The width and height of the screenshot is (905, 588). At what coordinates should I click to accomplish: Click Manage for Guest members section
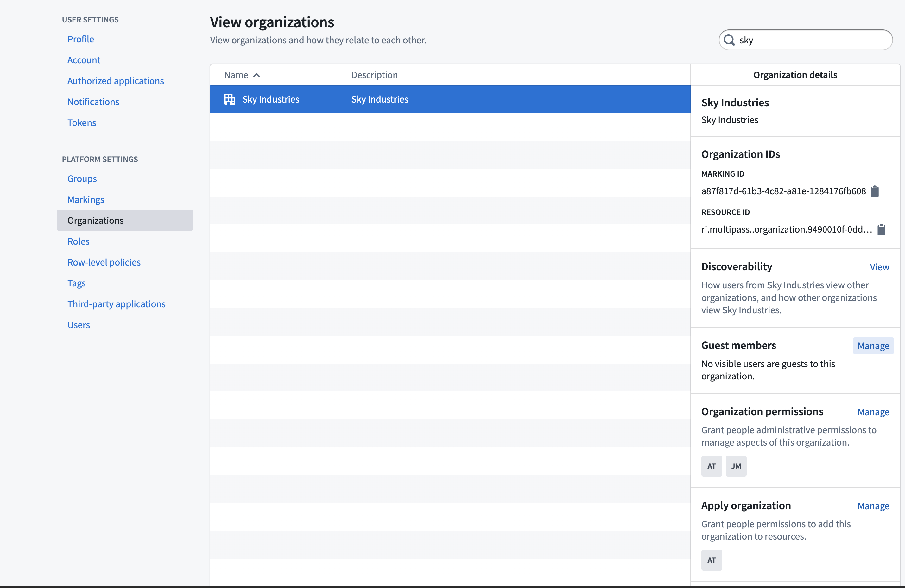click(873, 345)
